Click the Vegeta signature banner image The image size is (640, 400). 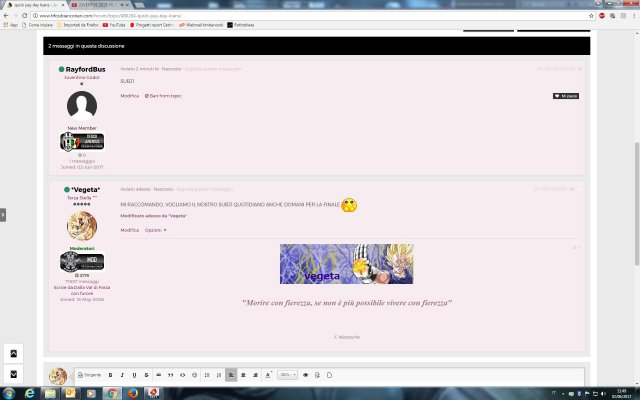(x=347, y=264)
